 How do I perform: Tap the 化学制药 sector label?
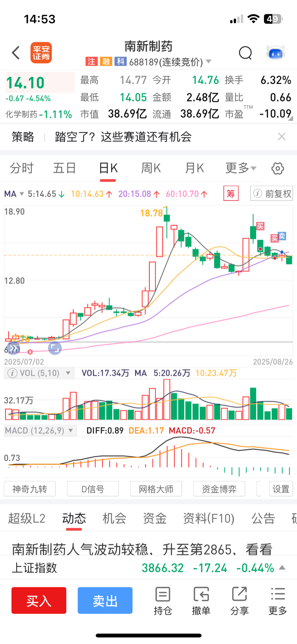click(x=21, y=114)
